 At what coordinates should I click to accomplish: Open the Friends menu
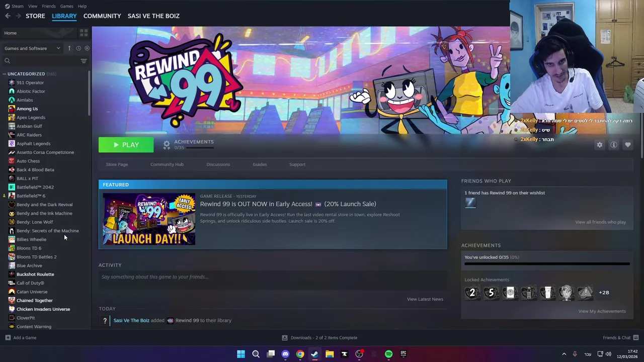[49, 6]
